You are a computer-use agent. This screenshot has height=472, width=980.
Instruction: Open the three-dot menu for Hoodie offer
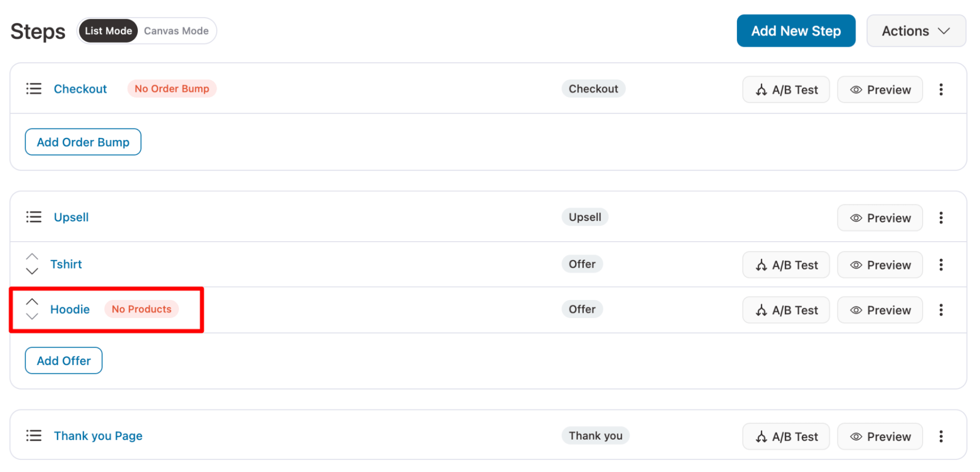click(x=941, y=310)
